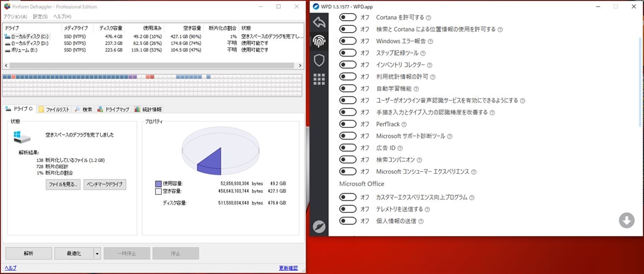
Task: Click the ボリューム (E:) drive icon
Action: (7, 50)
